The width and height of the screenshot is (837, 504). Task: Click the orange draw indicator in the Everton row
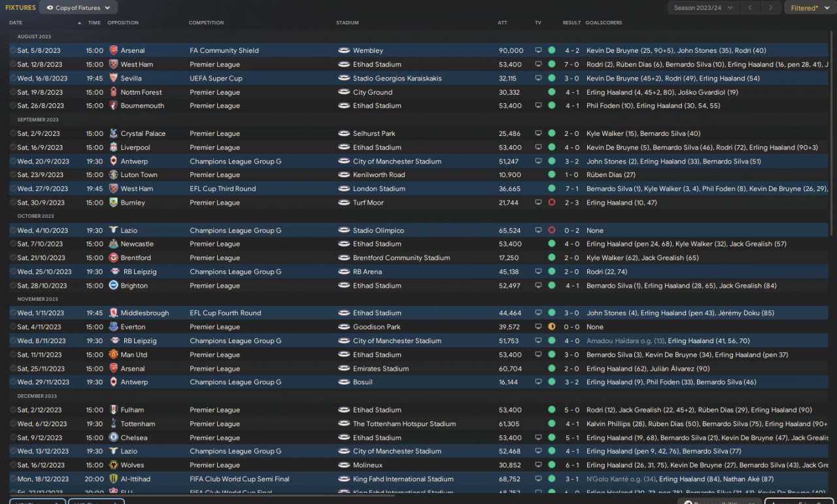(552, 327)
